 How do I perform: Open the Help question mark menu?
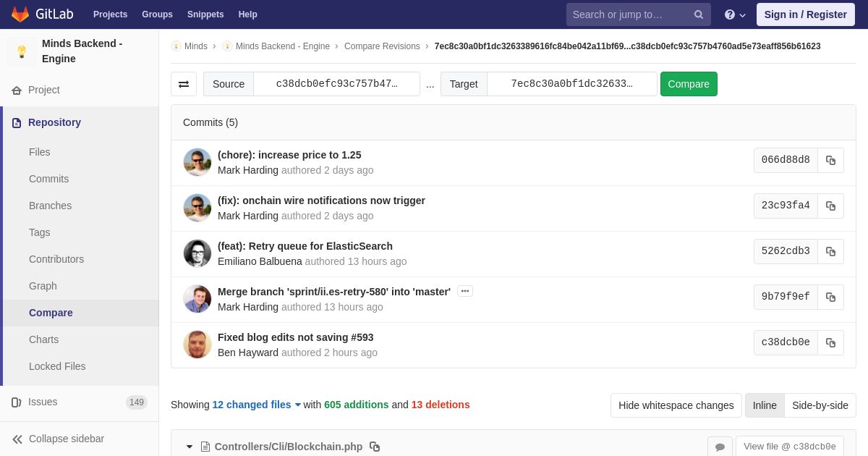coord(735,14)
